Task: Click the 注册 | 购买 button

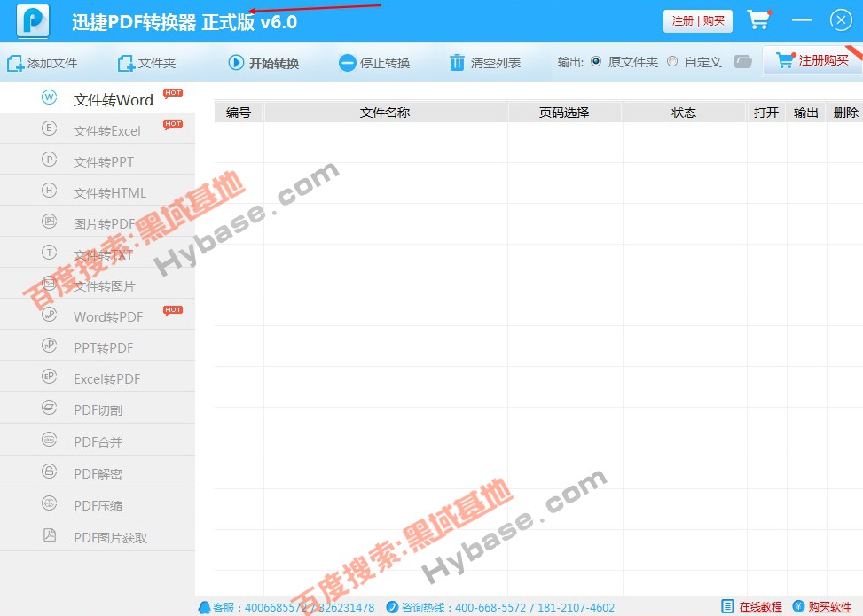Action: (x=697, y=21)
